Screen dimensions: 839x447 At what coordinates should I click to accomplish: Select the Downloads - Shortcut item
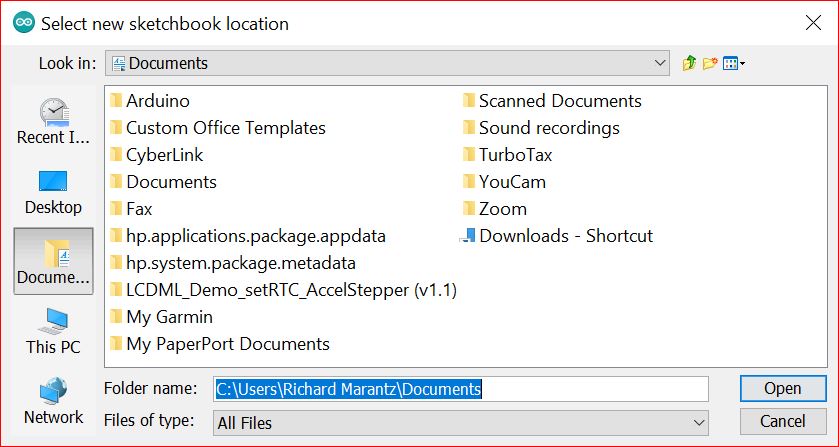pyautogui.click(x=557, y=236)
